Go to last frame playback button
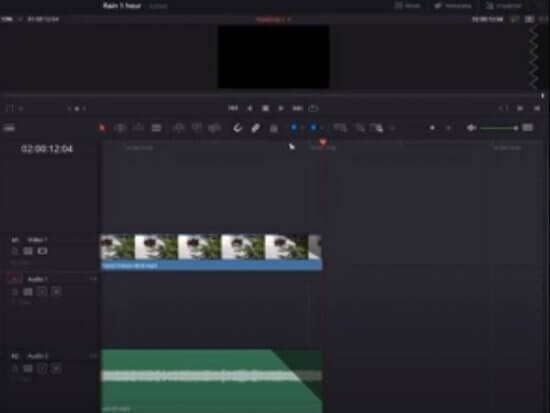The image size is (550, 413). 297,108
